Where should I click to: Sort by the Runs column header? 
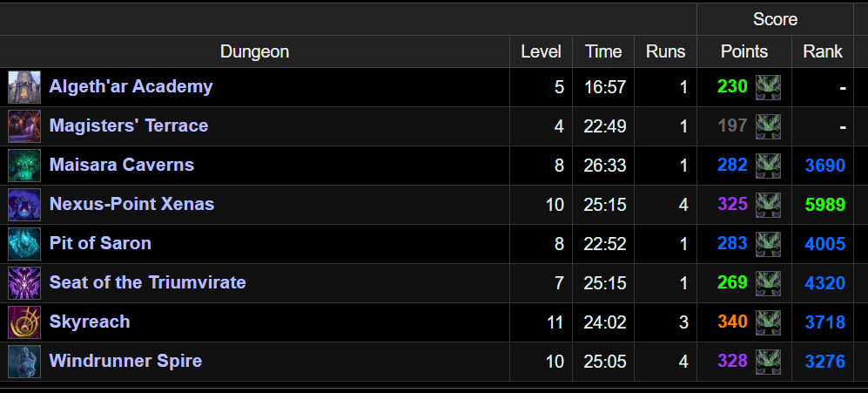tap(665, 51)
